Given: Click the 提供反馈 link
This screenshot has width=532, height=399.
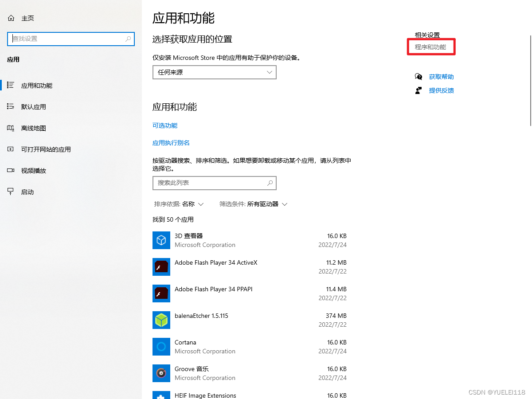Looking at the screenshot, I should 442,90.
